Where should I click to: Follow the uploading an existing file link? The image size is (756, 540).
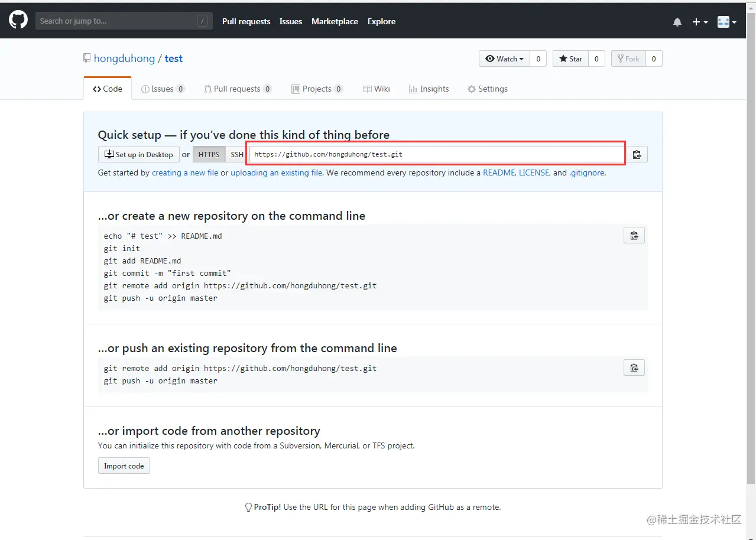point(277,173)
